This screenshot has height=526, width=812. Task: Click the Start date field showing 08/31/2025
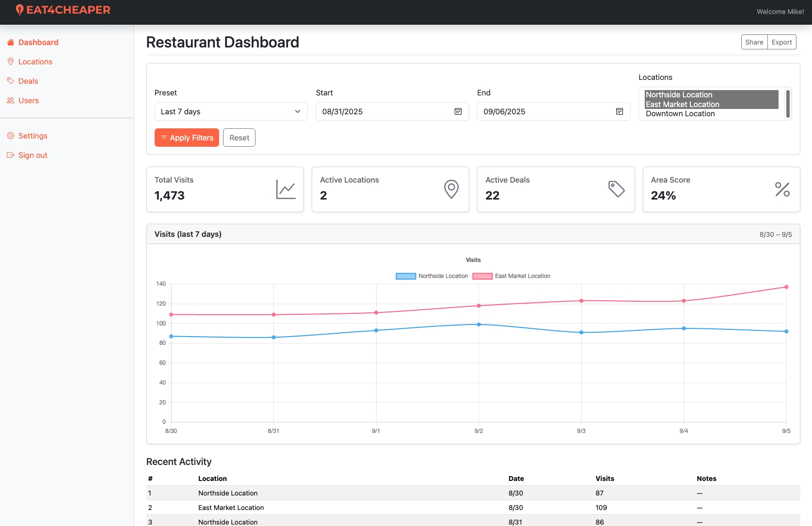(x=383, y=112)
